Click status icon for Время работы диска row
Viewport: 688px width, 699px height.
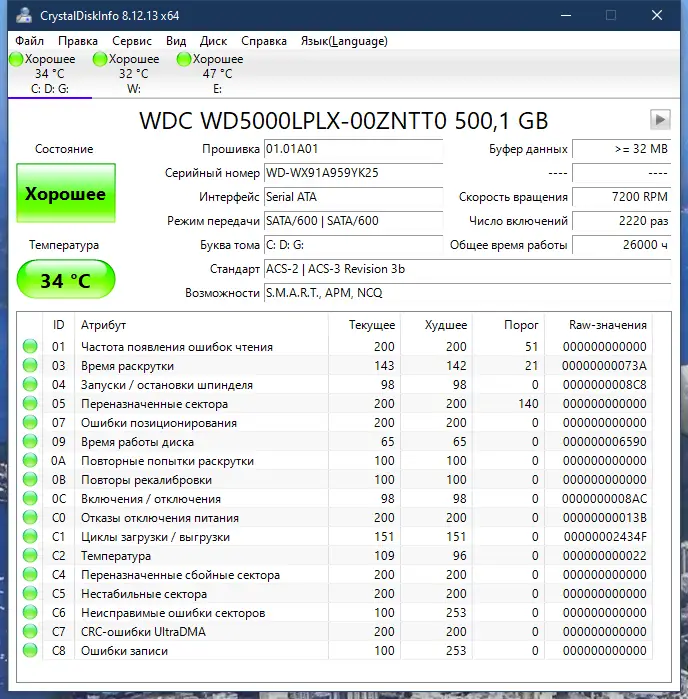click(x=30, y=441)
